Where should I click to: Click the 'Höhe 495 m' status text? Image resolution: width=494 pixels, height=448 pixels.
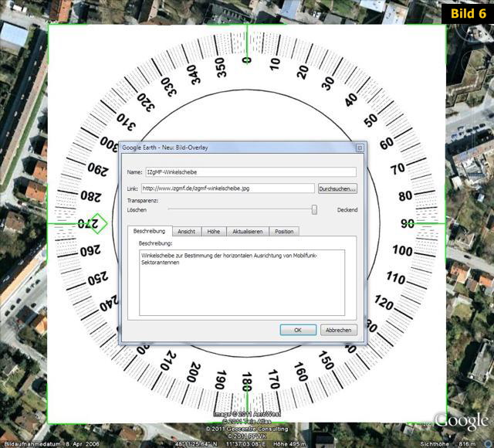(x=289, y=444)
